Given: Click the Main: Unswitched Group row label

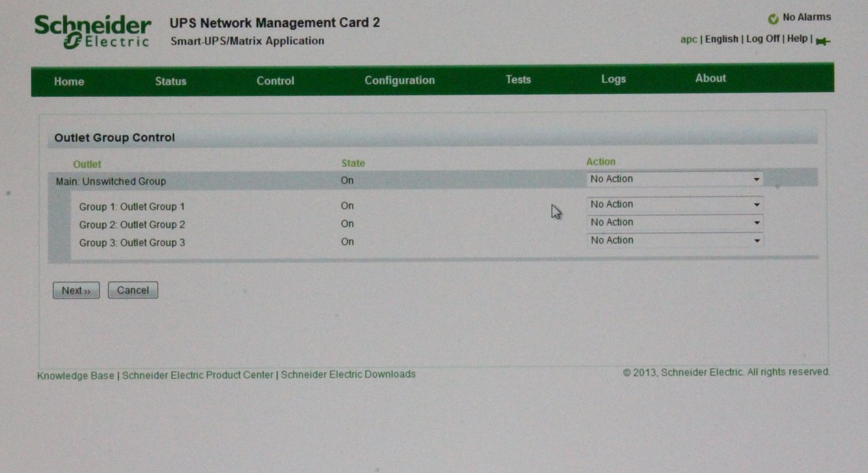Looking at the screenshot, I should [111, 181].
